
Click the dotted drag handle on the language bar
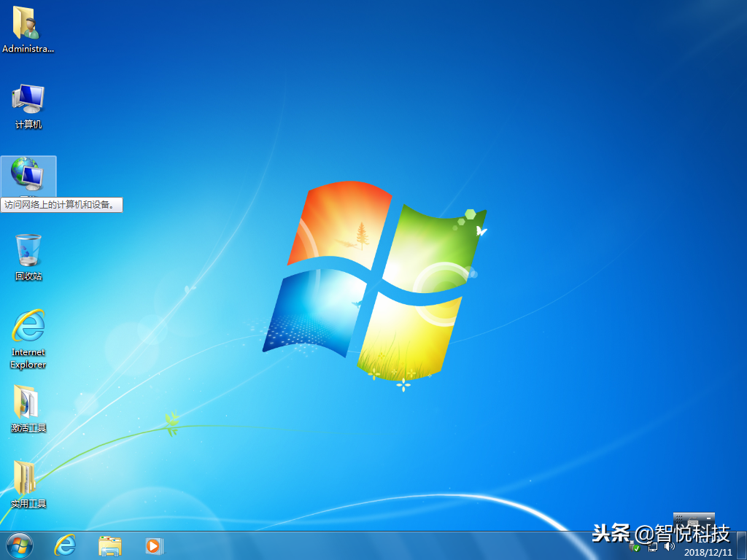tap(678, 519)
